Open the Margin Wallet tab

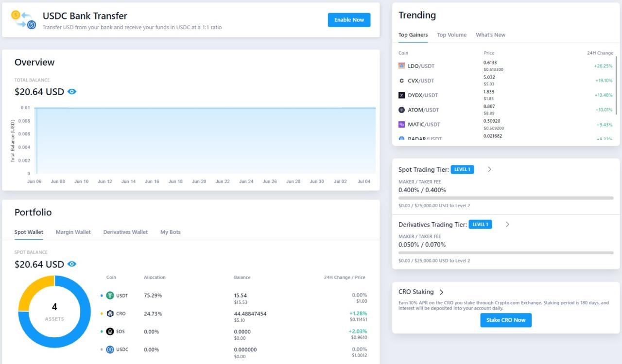[x=73, y=232]
